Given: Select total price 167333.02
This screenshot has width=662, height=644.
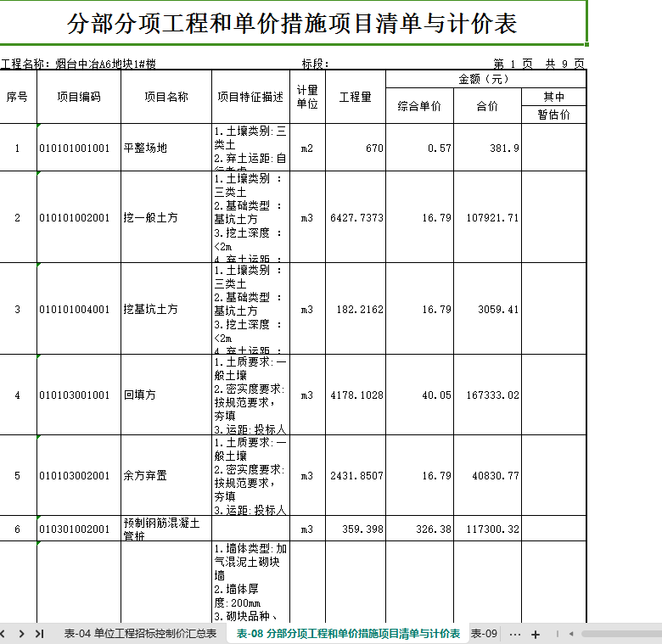Looking at the screenshot, I should (x=488, y=395).
